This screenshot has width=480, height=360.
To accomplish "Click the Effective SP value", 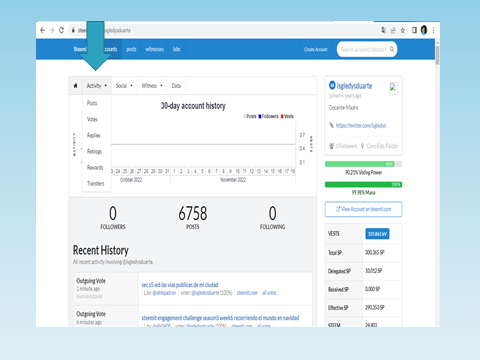I will [375, 307].
